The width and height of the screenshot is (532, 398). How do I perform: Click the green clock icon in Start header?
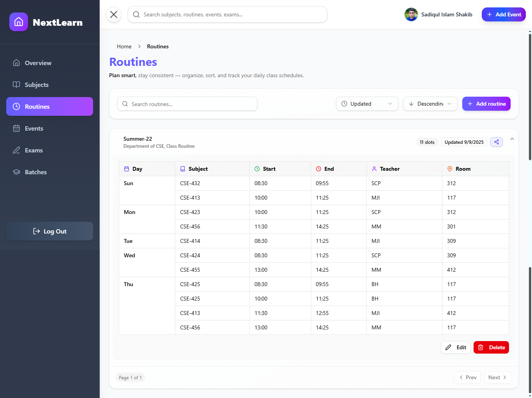pos(257,168)
